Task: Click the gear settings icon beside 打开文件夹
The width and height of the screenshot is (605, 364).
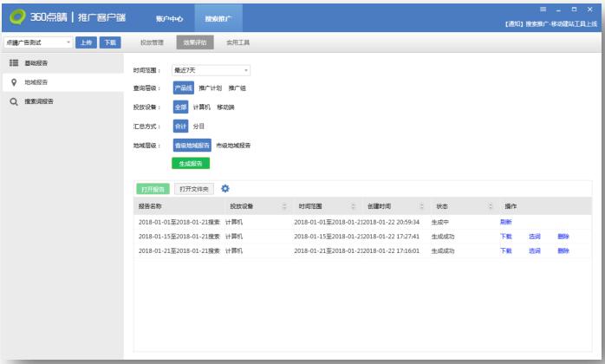Action: click(225, 188)
